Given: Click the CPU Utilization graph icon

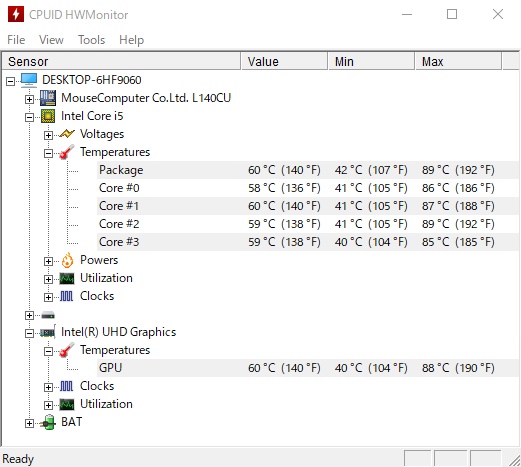Looking at the screenshot, I should 67,278.
